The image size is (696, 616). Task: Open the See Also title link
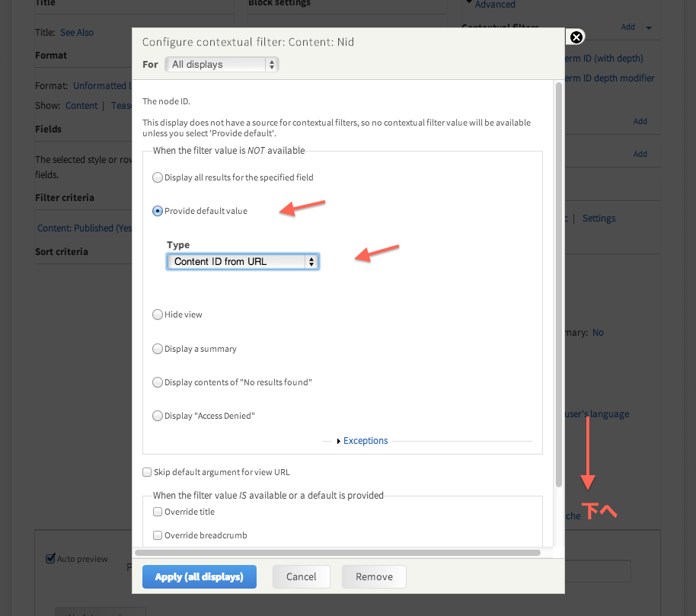(77, 33)
